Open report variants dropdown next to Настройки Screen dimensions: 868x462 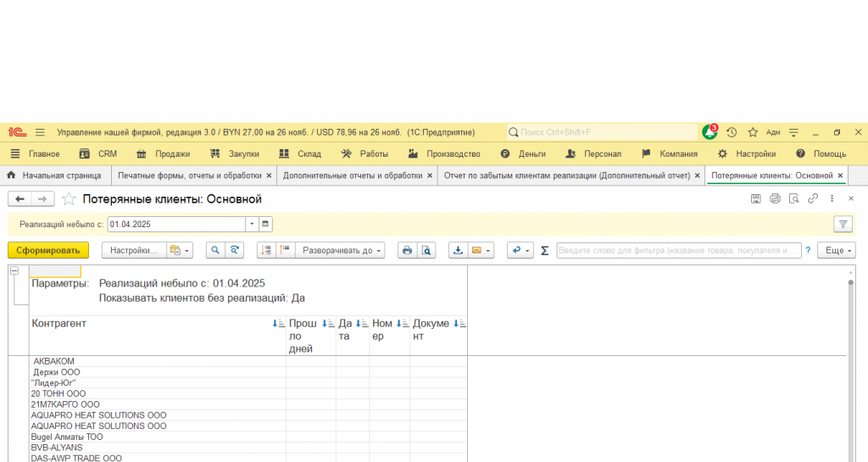point(181,250)
